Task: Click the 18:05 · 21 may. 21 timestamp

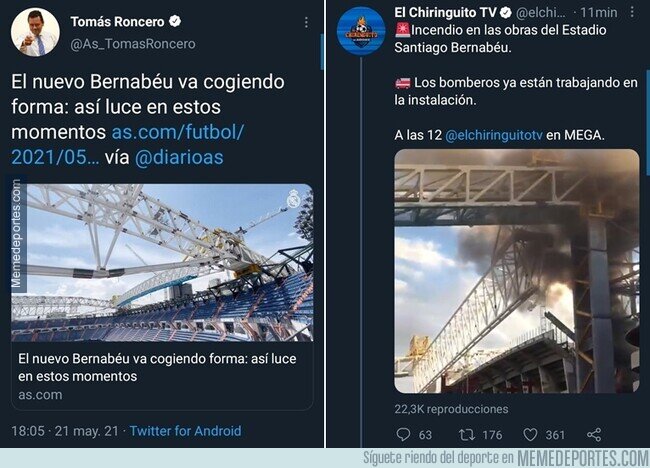Action: [65, 431]
